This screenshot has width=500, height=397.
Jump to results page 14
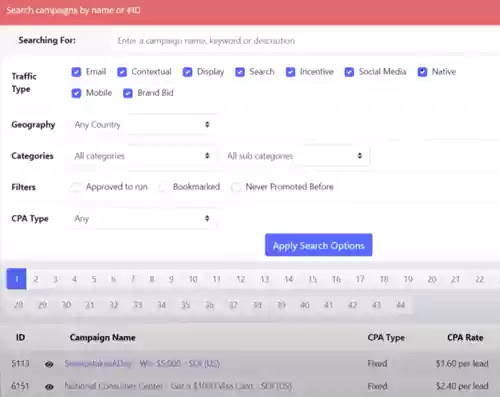[289, 279]
